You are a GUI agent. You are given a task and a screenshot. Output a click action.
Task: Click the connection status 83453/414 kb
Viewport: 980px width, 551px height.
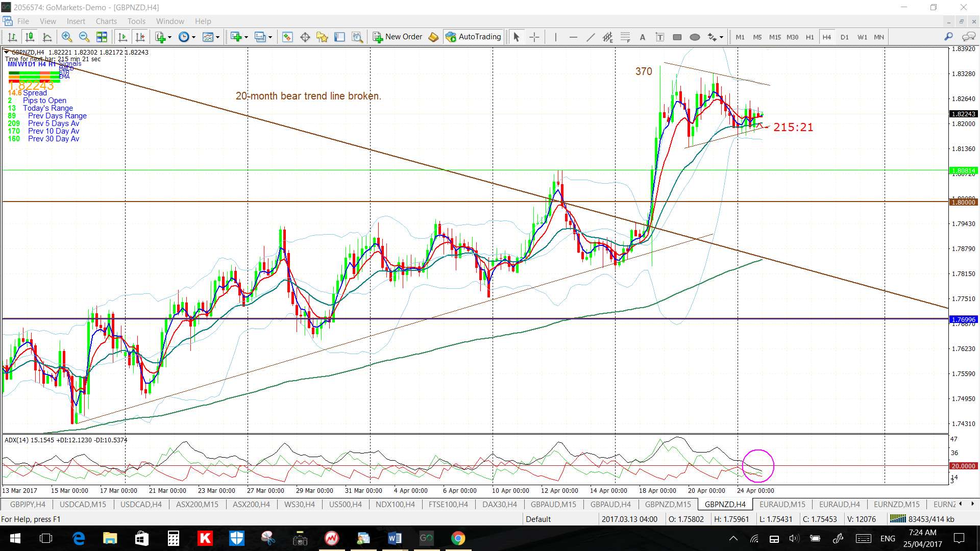(x=922, y=519)
